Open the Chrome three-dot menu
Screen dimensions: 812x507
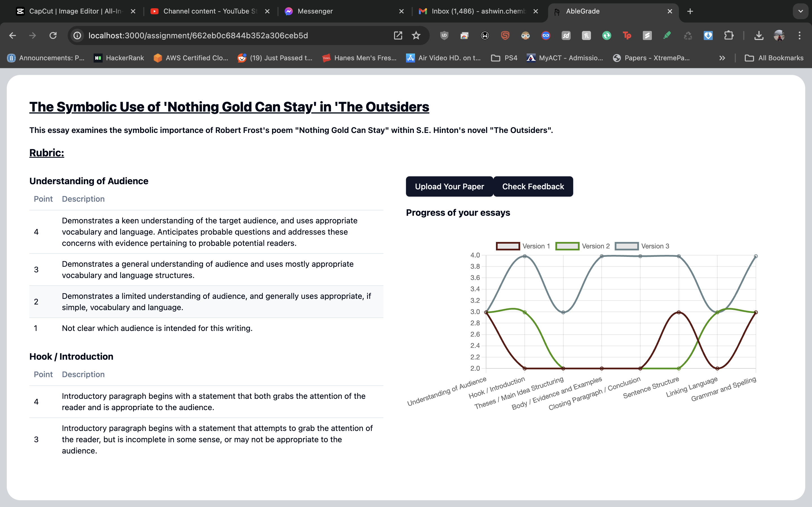coord(800,35)
